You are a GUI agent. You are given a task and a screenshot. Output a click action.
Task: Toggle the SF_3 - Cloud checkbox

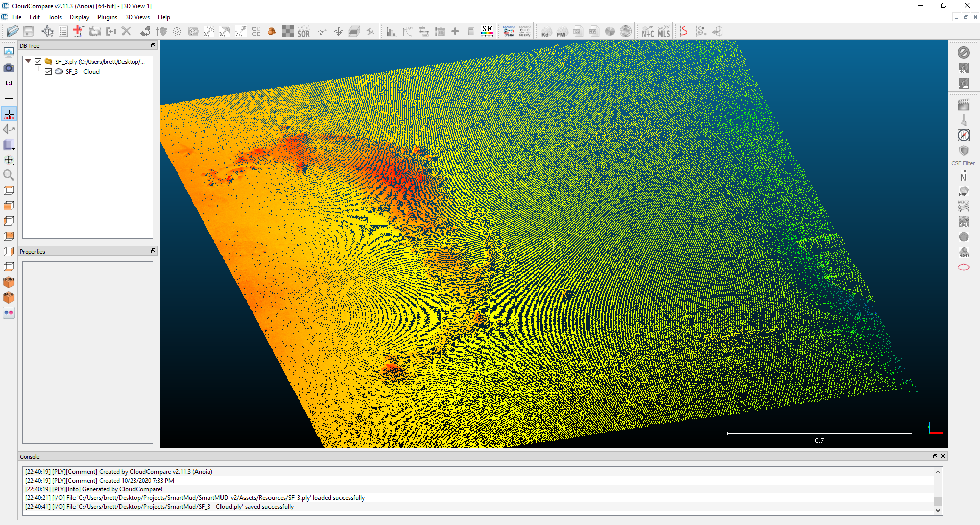[48, 72]
